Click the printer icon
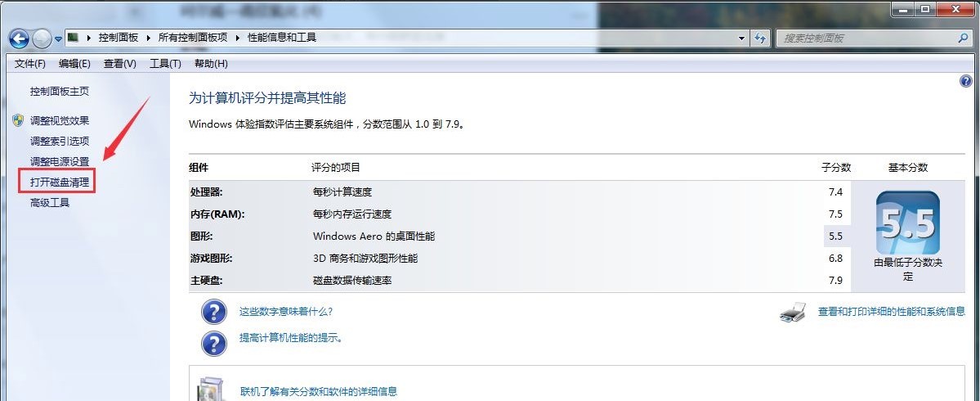This screenshot has height=401, width=980. [794, 312]
